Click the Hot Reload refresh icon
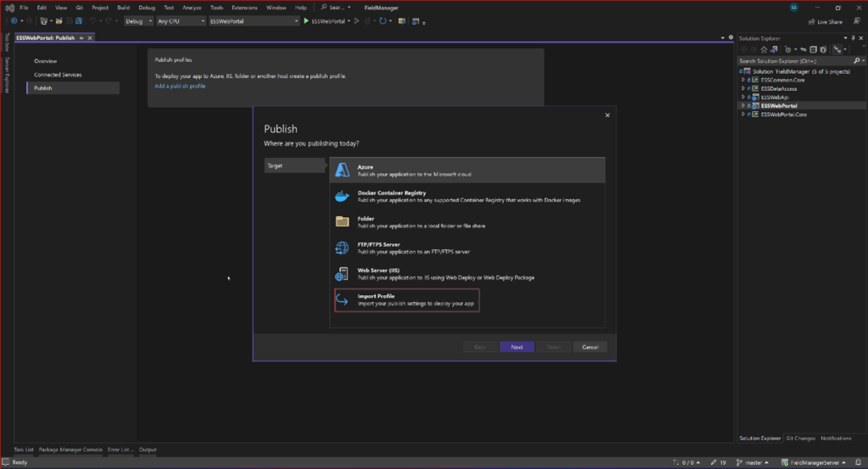This screenshot has height=469, width=868. tap(382, 21)
